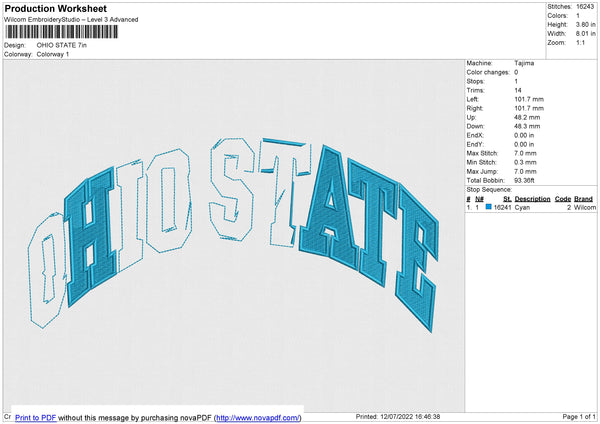Click the OHIO STATE embroidery design preview
Screen dimensions: 600x424
(x=233, y=233)
